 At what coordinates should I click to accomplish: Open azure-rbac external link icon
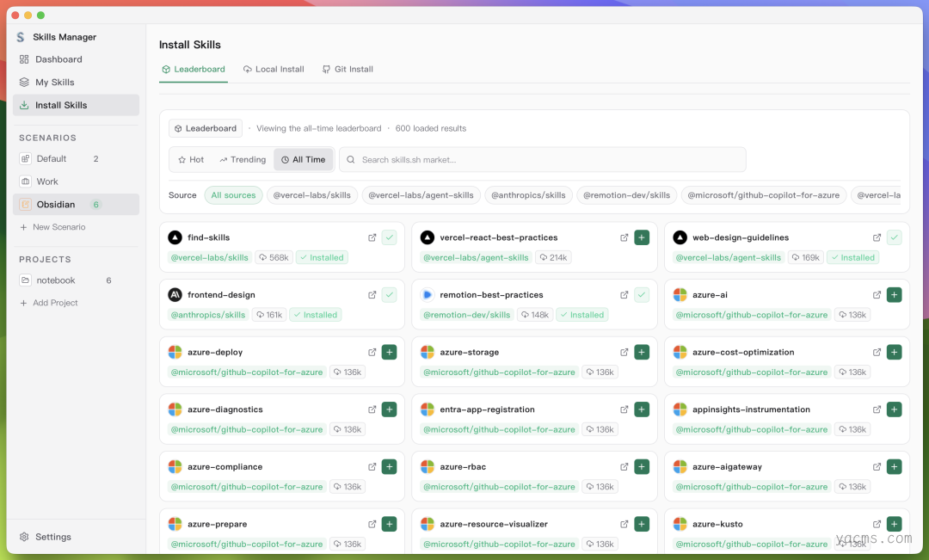624,467
